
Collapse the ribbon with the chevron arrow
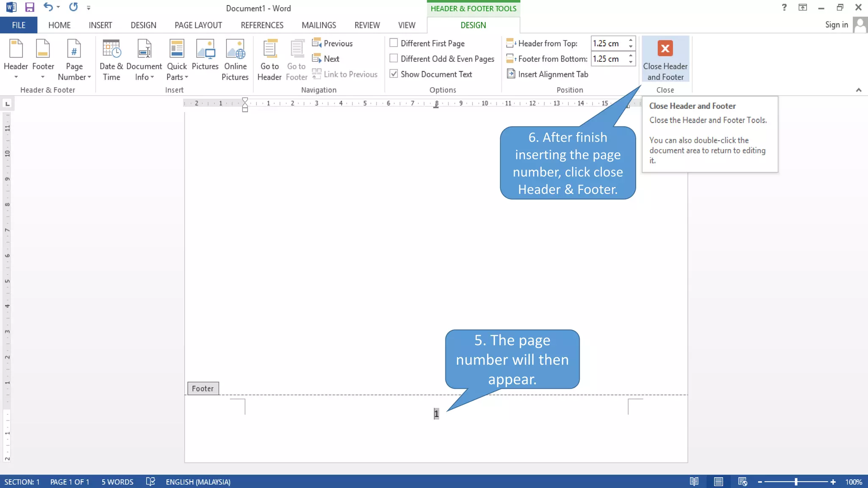(859, 90)
